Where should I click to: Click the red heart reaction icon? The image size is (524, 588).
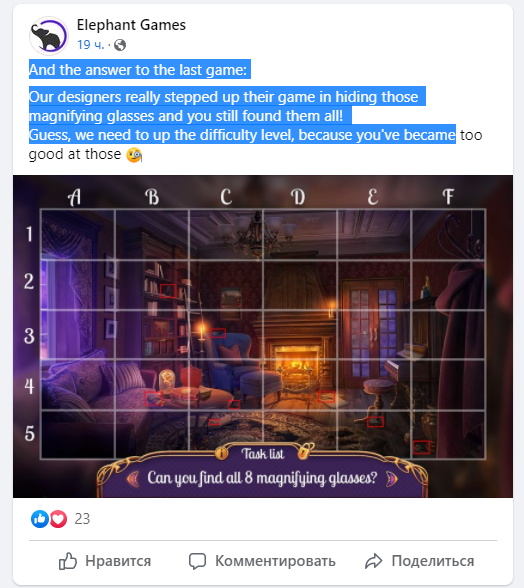[x=58, y=519]
